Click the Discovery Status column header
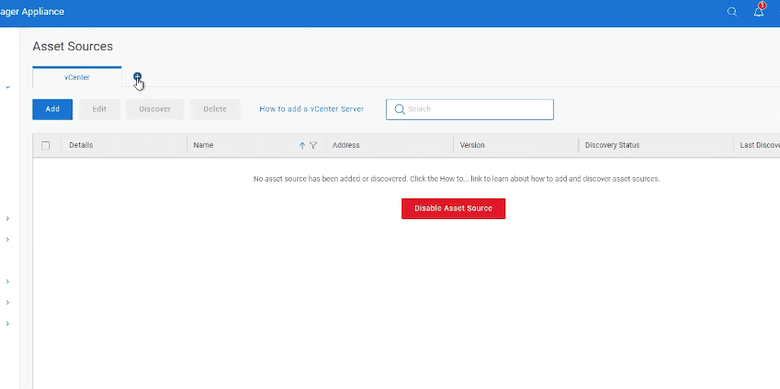Screen dimensions: 780x389 (x=612, y=145)
